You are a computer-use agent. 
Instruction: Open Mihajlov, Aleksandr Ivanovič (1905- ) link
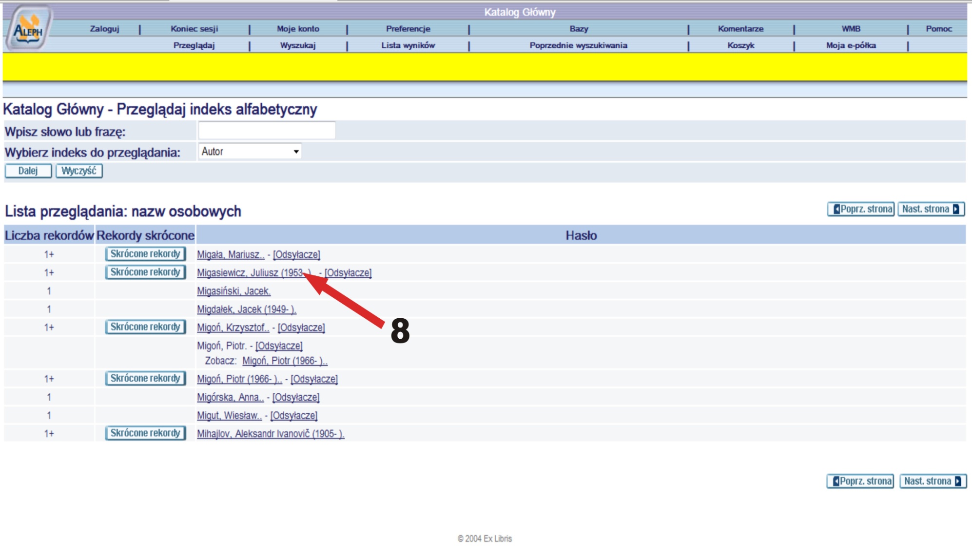coord(271,434)
